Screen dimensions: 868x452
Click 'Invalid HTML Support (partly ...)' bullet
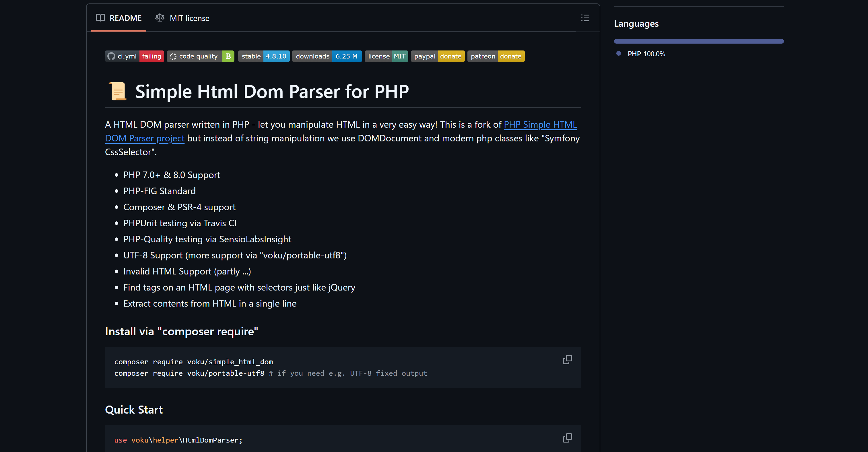click(187, 272)
